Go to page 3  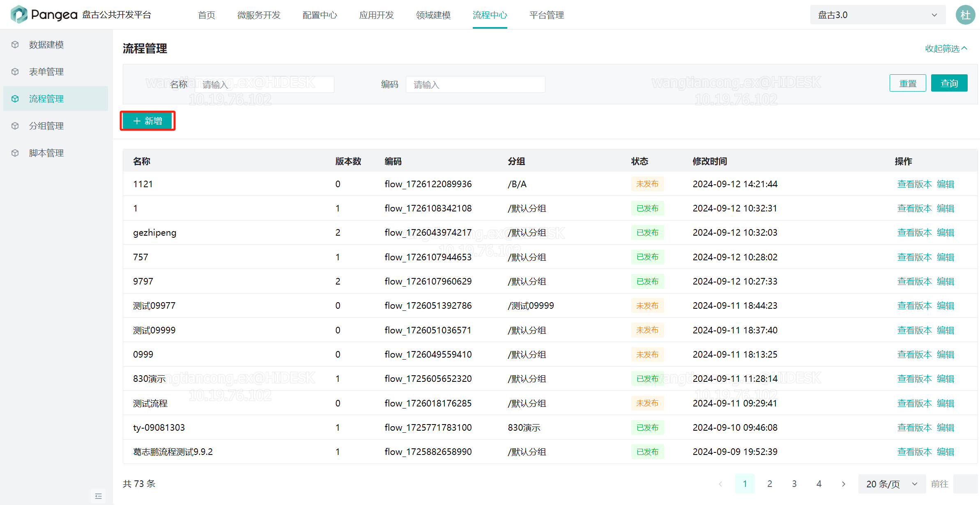[794, 484]
